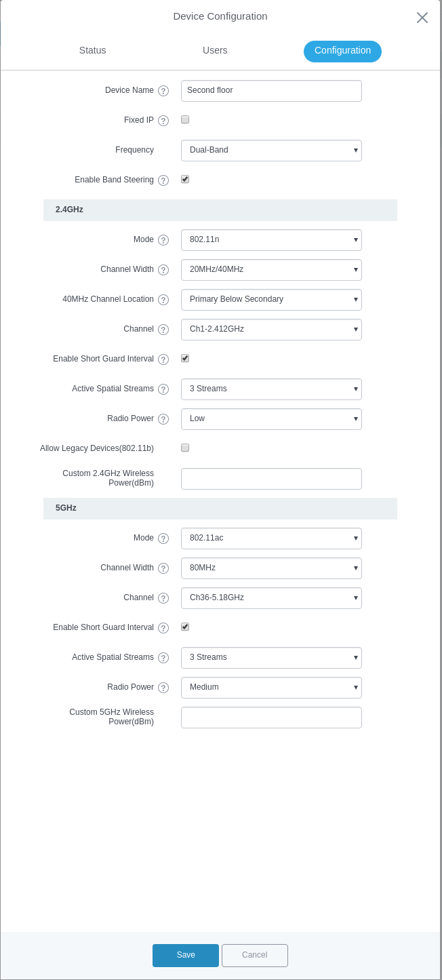Switch to the Status tab
442x980 pixels.
click(x=93, y=51)
